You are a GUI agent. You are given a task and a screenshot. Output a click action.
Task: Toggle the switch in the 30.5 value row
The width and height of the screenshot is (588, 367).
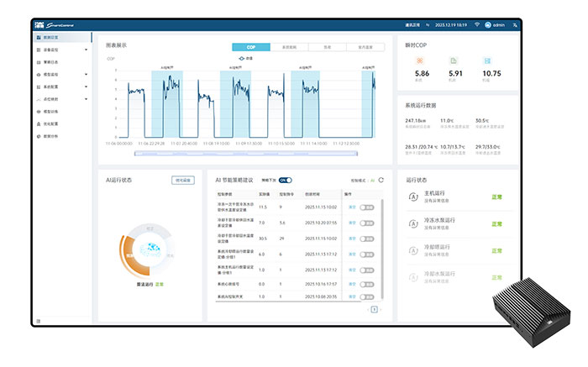pyautogui.click(x=367, y=239)
